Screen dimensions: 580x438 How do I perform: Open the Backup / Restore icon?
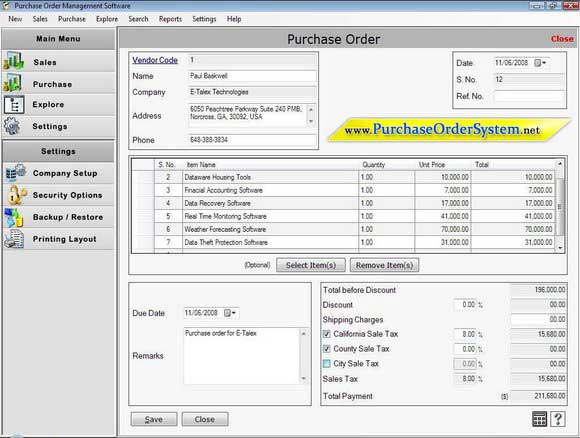(14, 217)
